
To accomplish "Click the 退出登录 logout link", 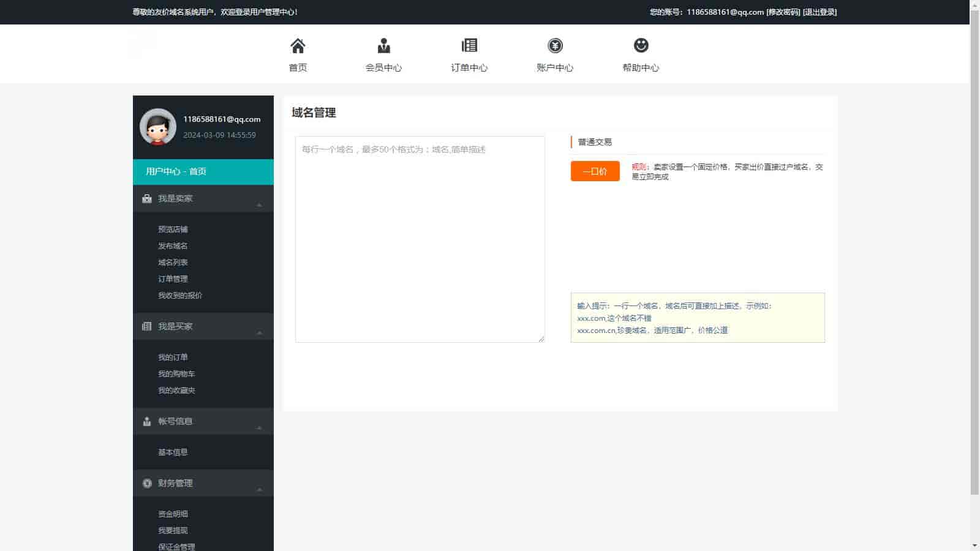I will [820, 12].
